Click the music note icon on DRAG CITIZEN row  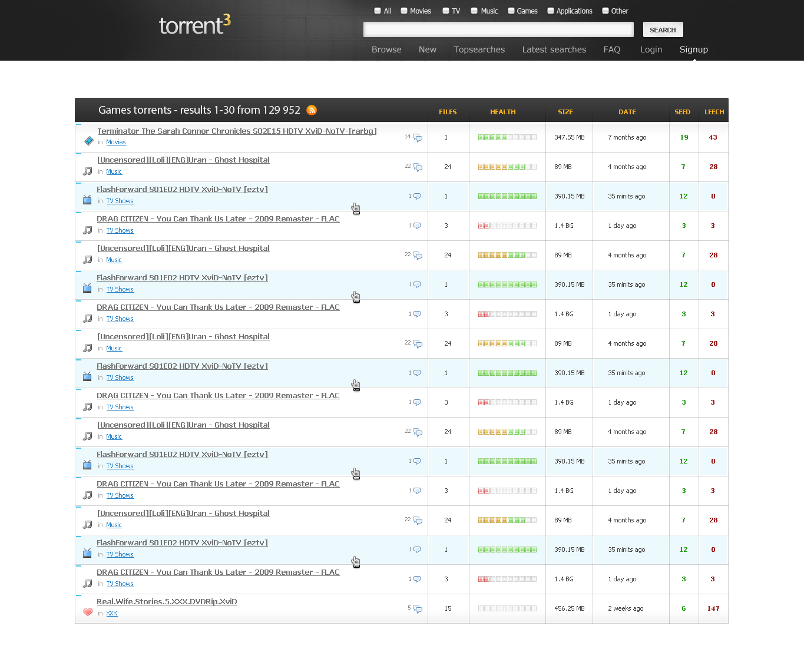pos(87,229)
